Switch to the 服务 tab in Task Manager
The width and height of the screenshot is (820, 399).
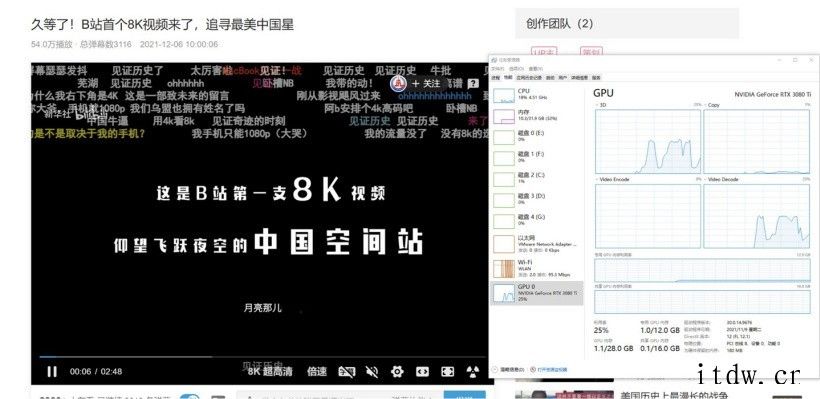click(596, 77)
